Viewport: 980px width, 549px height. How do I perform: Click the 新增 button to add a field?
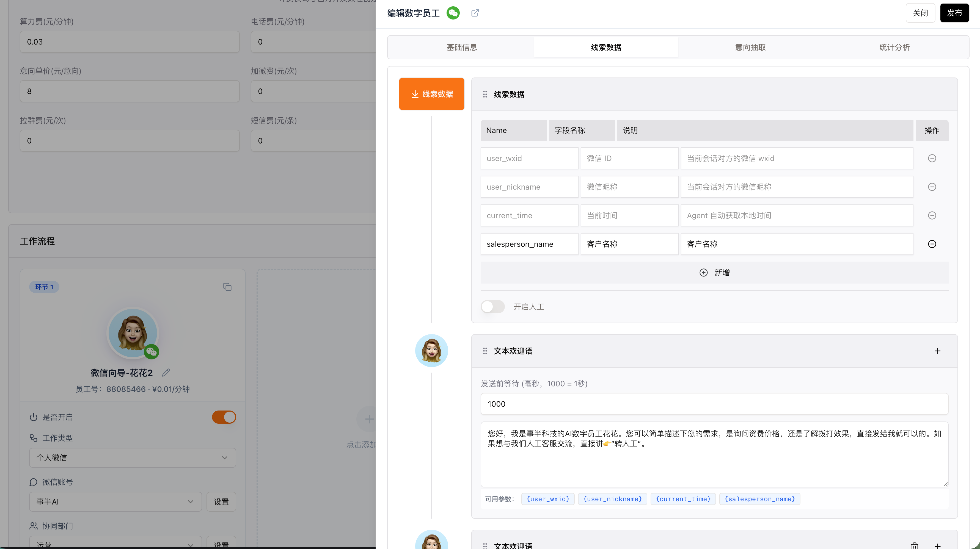pyautogui.click(x=714, y=273)
